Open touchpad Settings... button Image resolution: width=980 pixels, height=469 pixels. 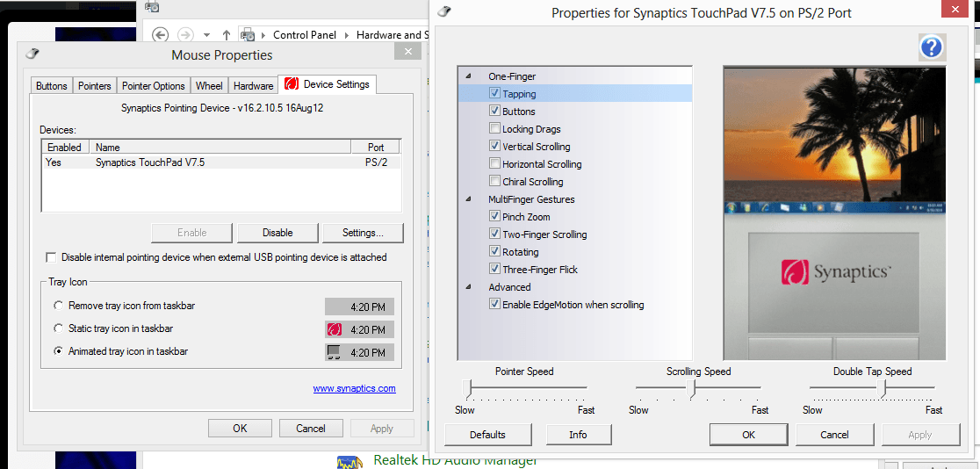coord(364,233)
